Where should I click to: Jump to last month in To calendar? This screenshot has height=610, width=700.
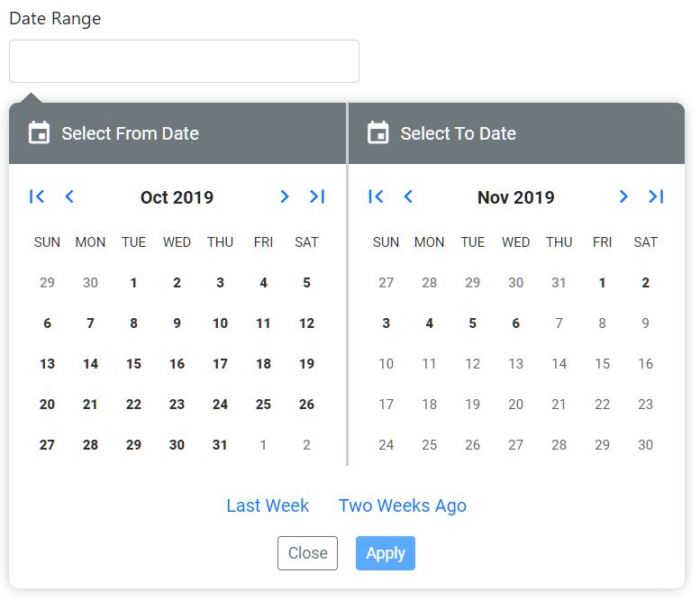tap(656, 196)
